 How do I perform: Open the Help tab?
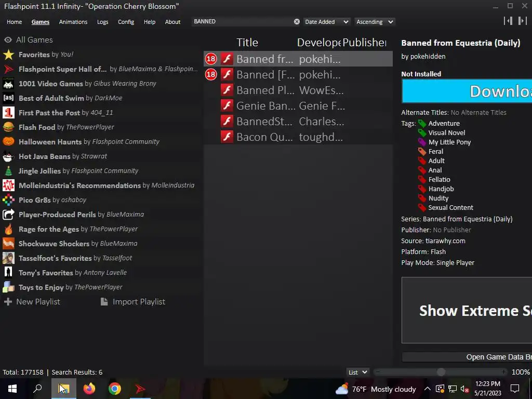(149, 22)
